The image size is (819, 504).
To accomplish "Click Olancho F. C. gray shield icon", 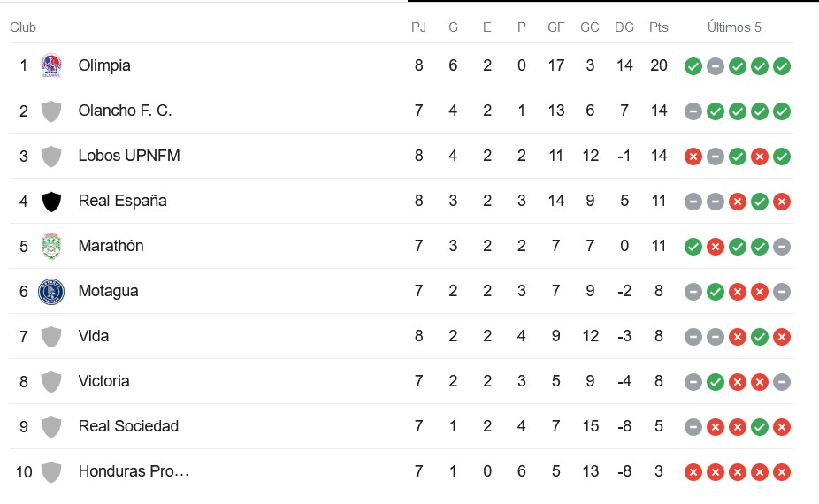I will pyautogui.click(x=51, y=111).
